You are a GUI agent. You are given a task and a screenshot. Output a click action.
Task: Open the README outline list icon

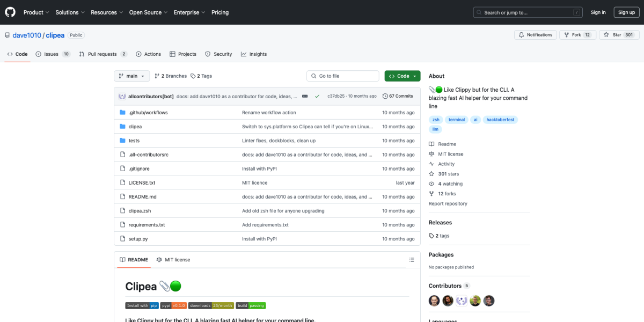412,260
